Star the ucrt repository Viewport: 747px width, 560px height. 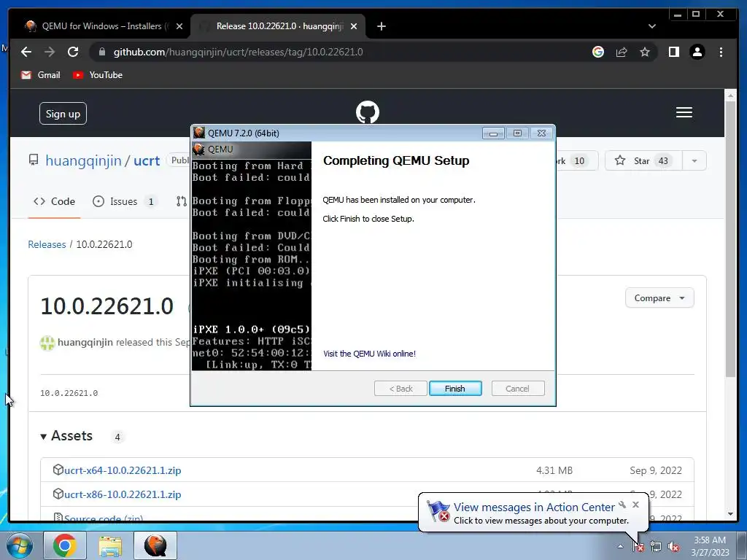[644, 161]
